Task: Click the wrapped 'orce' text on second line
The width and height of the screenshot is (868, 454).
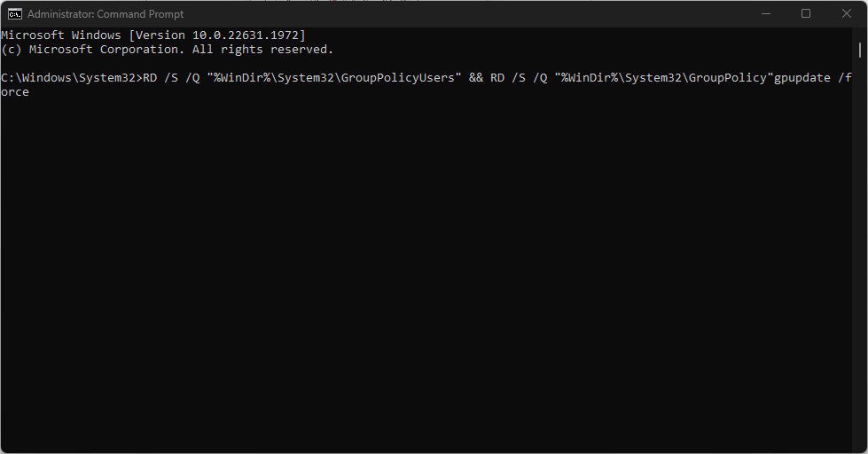Action: pos(15,92)
